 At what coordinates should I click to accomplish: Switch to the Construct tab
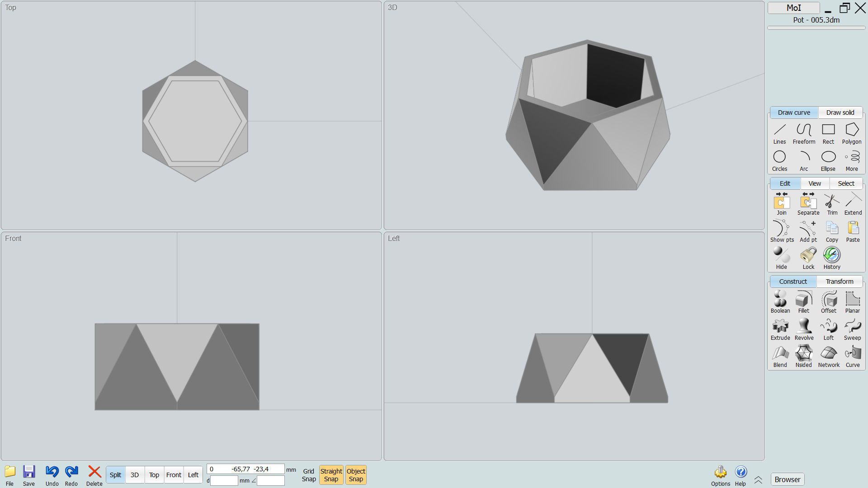click(793, 282)
